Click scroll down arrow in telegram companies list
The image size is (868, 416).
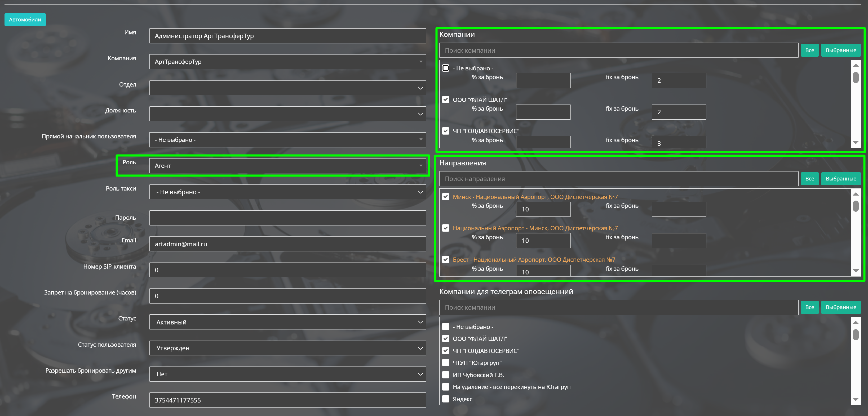856,400
